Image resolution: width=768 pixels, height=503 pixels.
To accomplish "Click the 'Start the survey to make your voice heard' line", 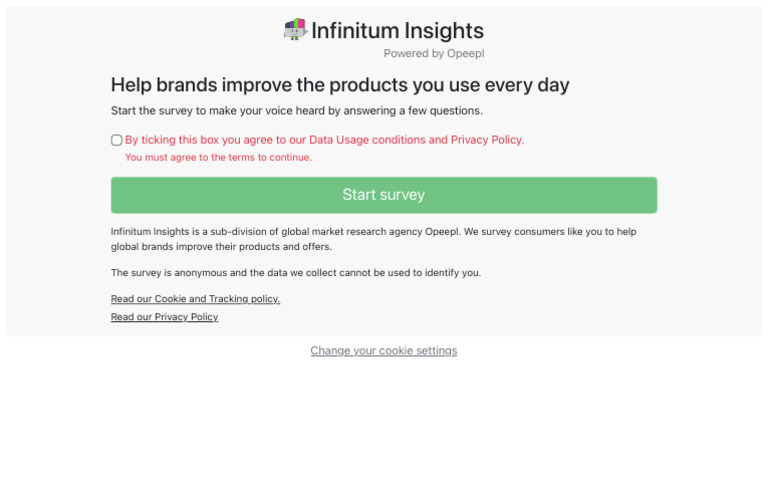I will tap(296, 111).
